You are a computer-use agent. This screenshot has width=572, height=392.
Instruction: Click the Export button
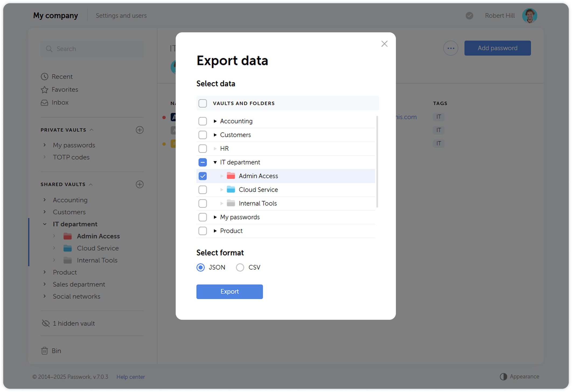coord(229,292)
